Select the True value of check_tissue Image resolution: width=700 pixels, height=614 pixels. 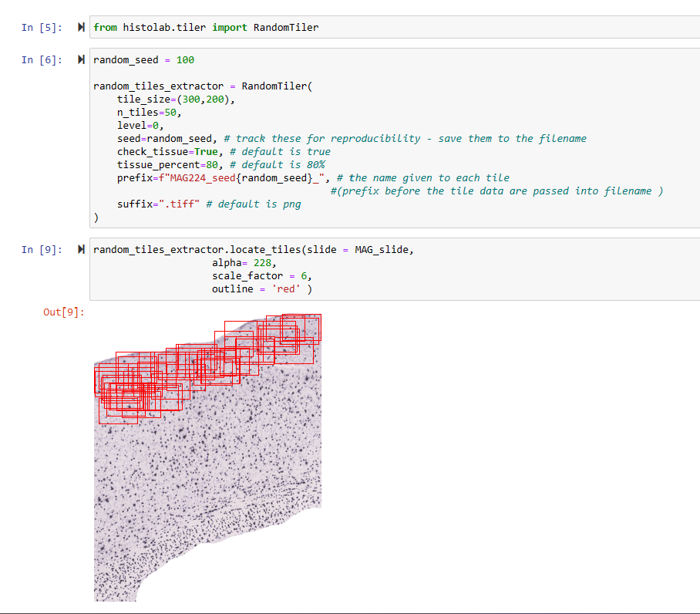point(207,151)
